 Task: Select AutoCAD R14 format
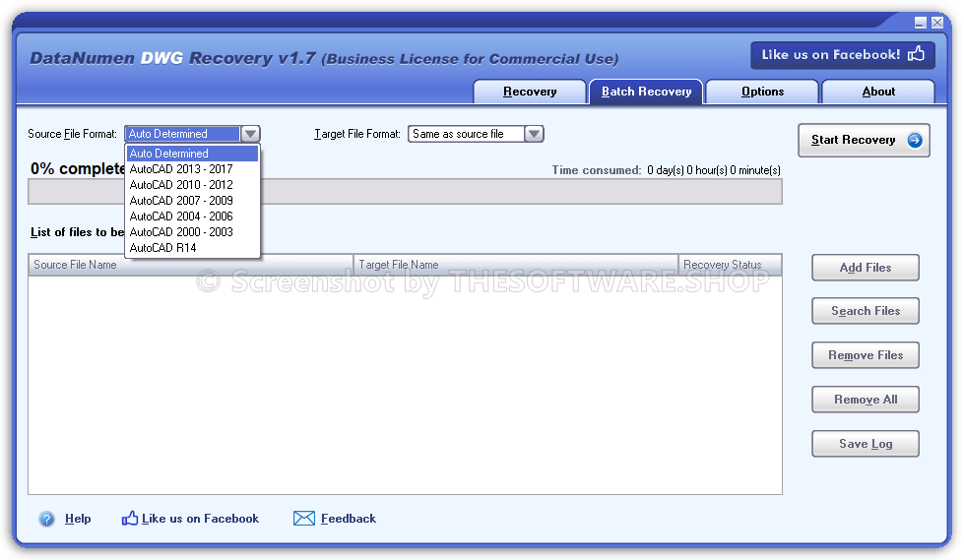[x=192, y=248]
